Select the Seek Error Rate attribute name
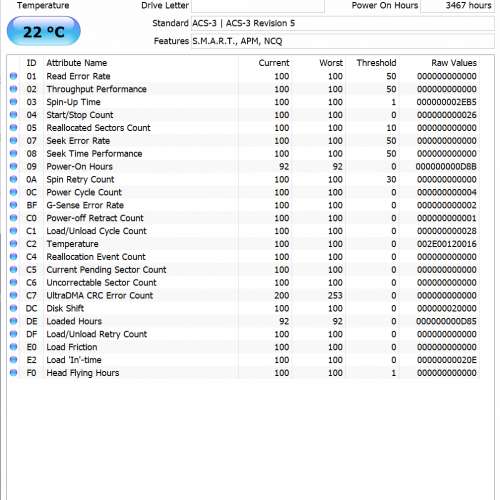The width and height of the screenshot is (500, 500). point(78,141)
